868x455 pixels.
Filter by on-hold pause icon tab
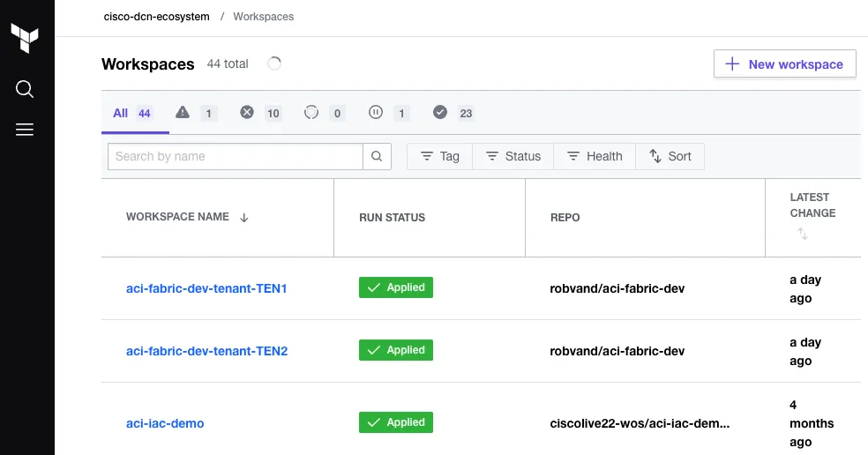389,113
